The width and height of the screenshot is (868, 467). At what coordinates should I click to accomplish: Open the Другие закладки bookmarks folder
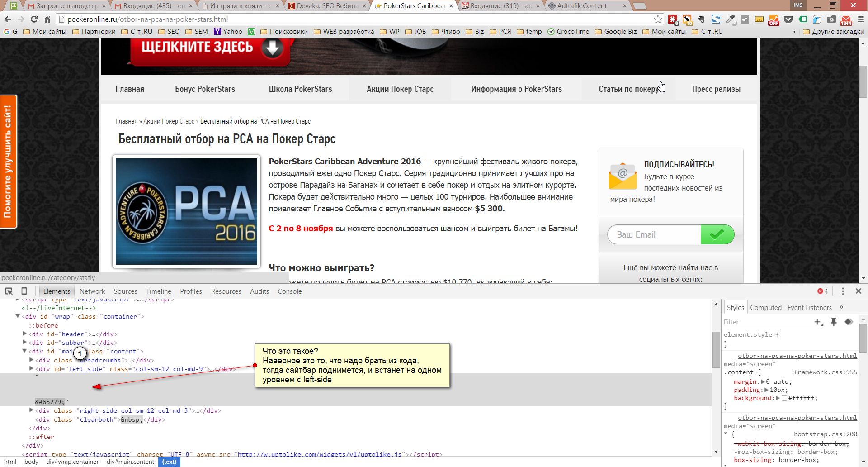[833, 32]
